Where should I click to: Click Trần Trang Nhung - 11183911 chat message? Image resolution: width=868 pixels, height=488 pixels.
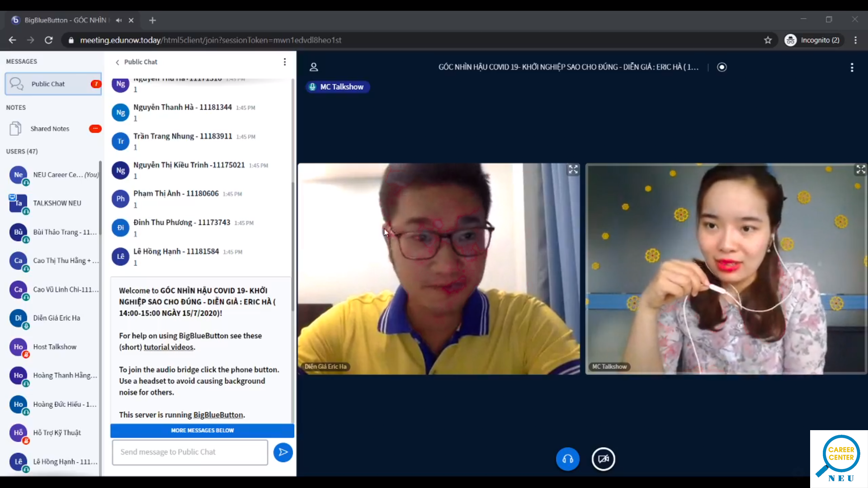(x=201, y=141)
